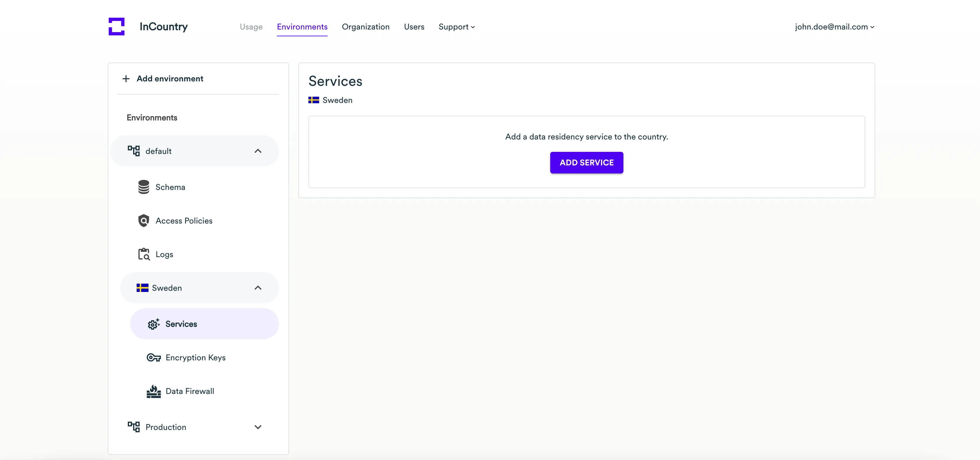Screen dimensions: 980x460
Task: Open the Organization tab
Action: pyautogui.click(x=366, y=27)
